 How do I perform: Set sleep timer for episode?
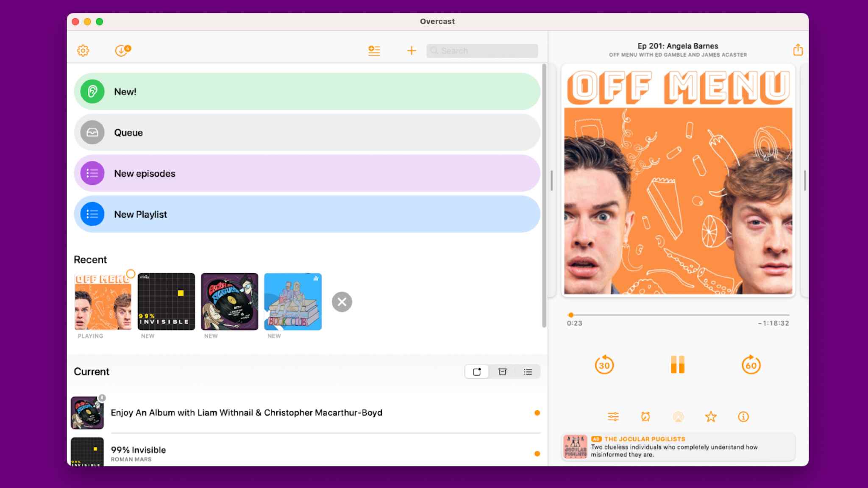click(x=645, y=416)
